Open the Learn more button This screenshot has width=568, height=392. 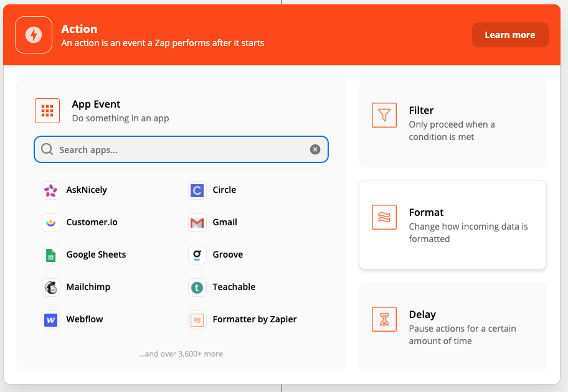tap(510, 35)
